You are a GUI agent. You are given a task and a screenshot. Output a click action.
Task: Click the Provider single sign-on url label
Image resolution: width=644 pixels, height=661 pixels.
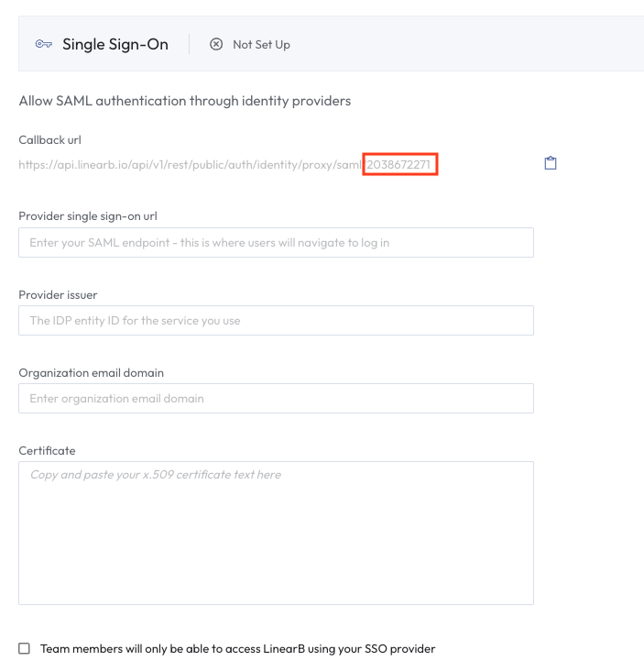click(88, 216)
